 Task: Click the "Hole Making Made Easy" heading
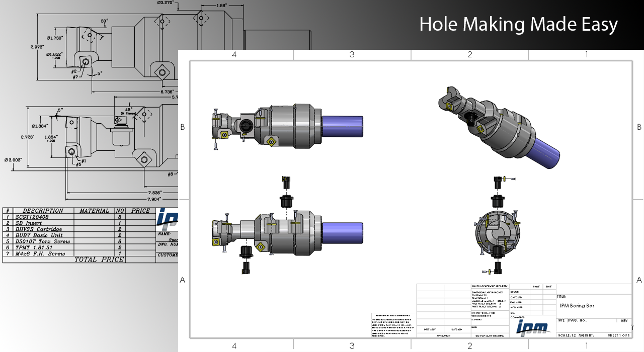pos(518,24)
